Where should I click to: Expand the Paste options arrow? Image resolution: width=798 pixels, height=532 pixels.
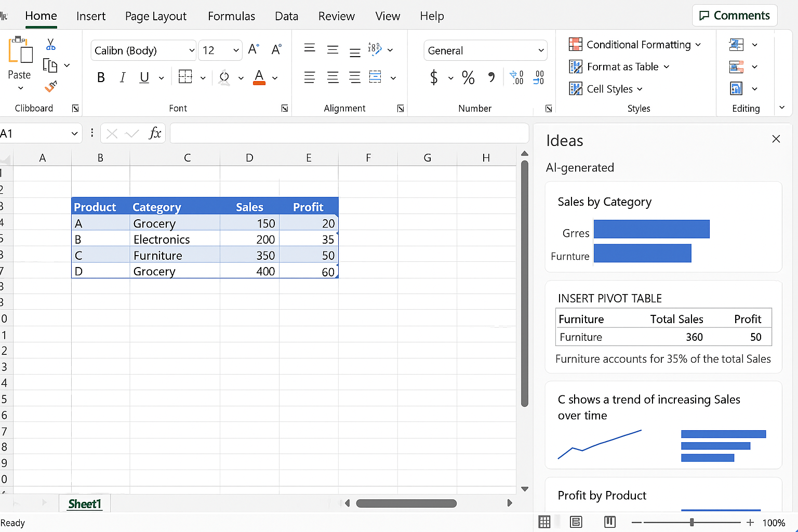[x=20, y=88]
